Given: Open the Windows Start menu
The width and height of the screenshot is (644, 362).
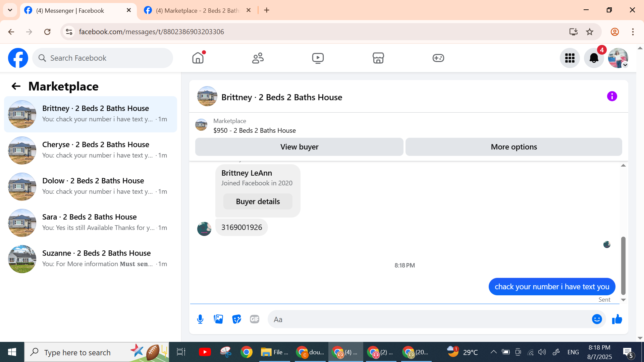Looking at the screenshot, I should [x=12, y=352].
